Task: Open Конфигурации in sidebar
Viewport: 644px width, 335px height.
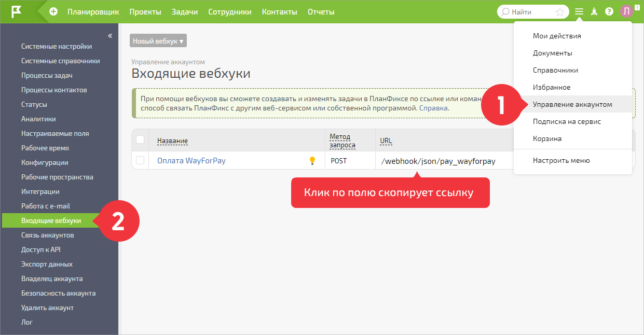Action: click(45, 162)
